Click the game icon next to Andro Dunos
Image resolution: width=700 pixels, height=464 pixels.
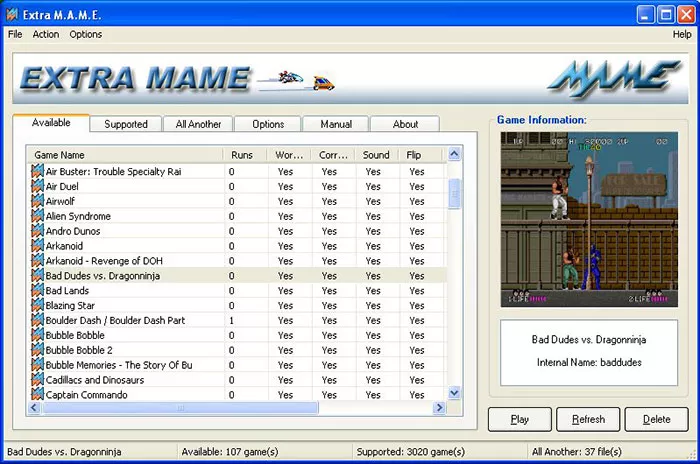(x=38, y=231)
